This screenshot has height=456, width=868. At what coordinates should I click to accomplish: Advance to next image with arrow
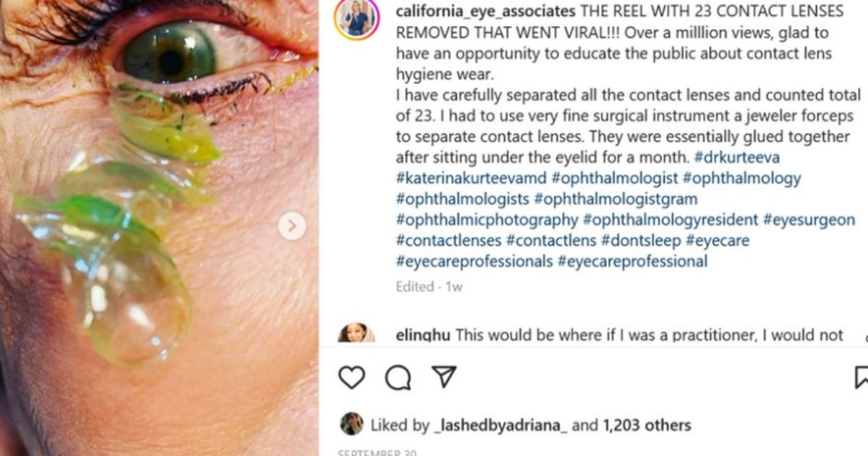pyautogui.click(x=292, y=226)
